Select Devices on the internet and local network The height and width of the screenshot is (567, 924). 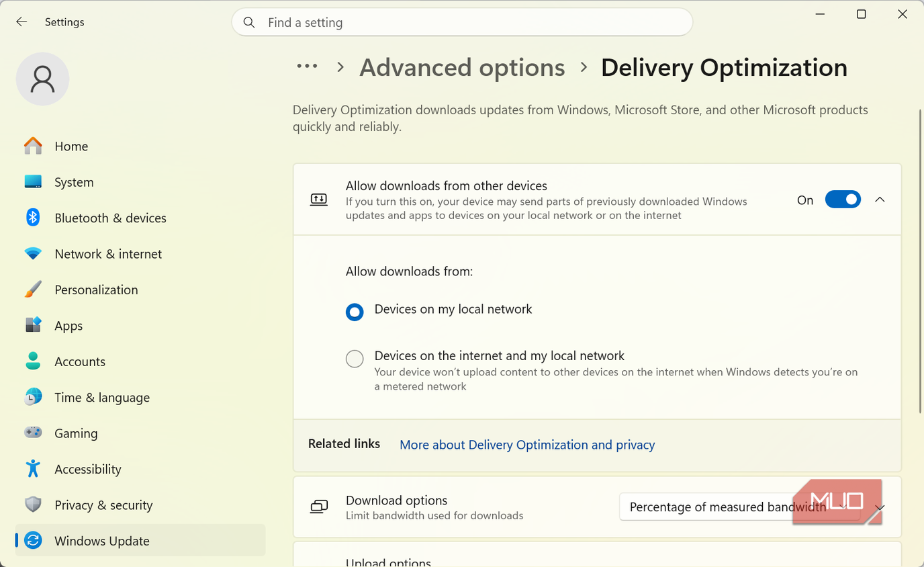(355, 359)
